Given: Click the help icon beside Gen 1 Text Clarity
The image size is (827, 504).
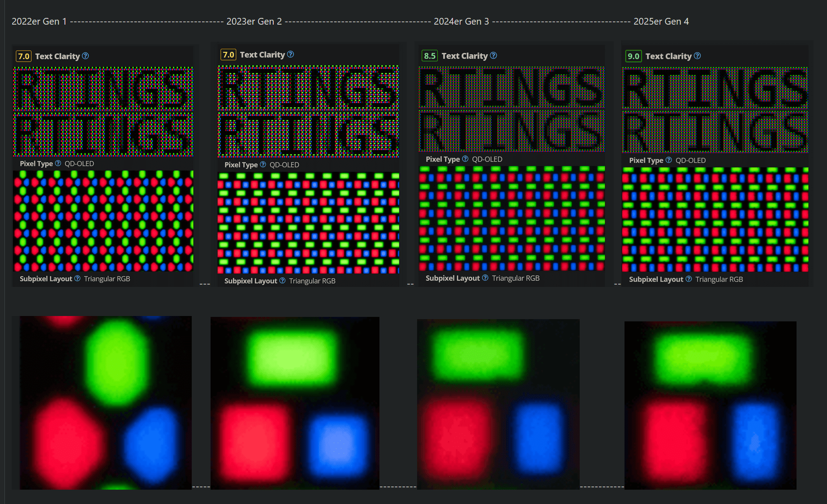Looking at the screenshot, I should pyautogui.click(x=86, y=56).
